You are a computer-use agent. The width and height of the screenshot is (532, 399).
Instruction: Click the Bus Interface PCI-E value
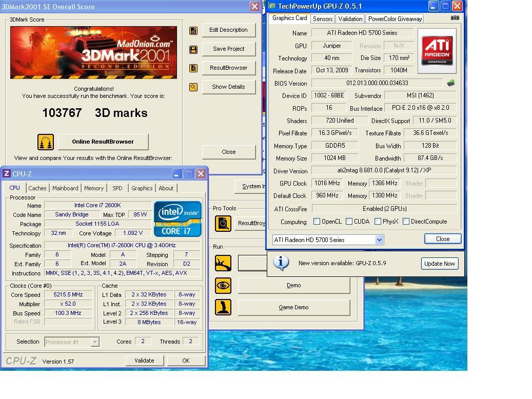point(420,108)
